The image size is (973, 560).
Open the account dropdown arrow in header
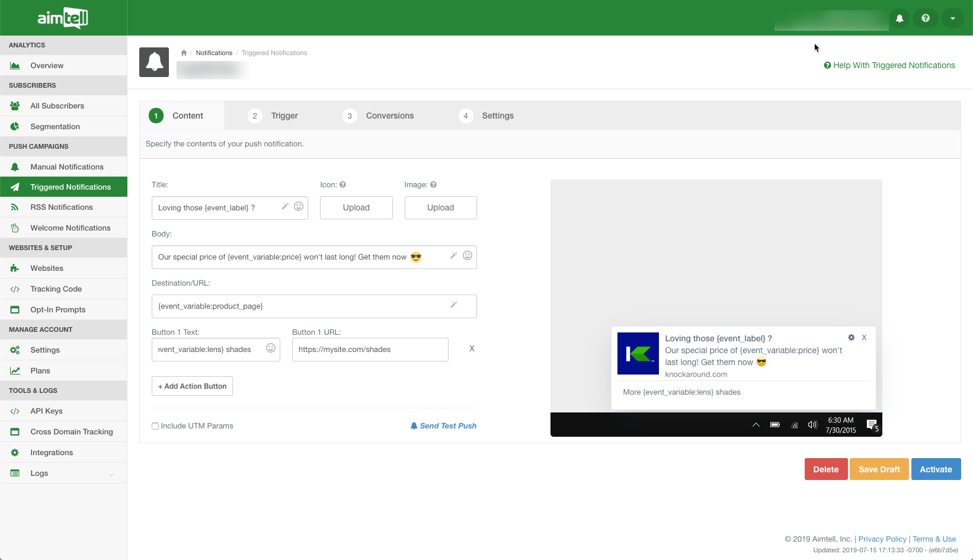coord(953,18)
